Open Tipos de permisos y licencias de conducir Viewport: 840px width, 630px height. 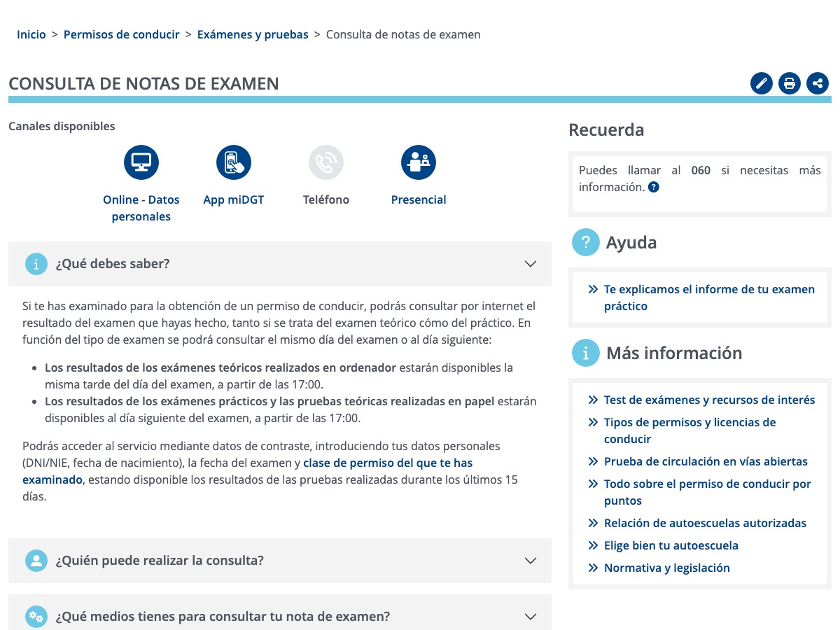tap(690, 430)
